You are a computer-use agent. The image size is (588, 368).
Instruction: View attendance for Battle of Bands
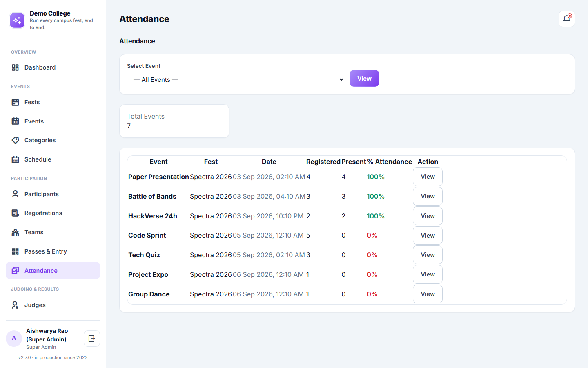428,196
